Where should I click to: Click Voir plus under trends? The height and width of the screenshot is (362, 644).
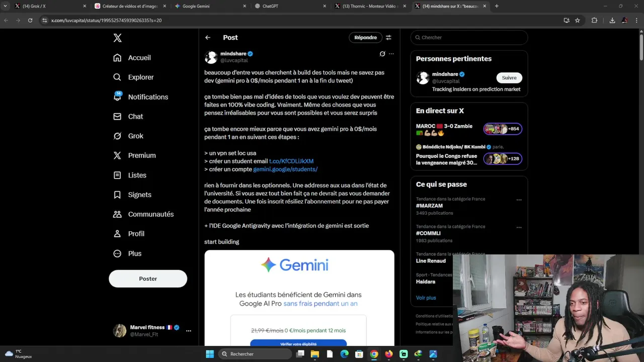coord(426,298)
